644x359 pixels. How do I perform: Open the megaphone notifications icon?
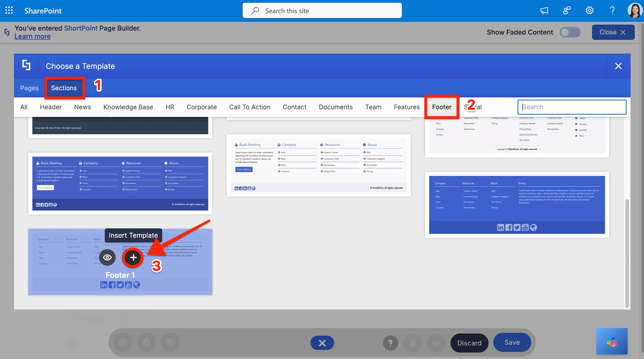click(x=544, y=11)
